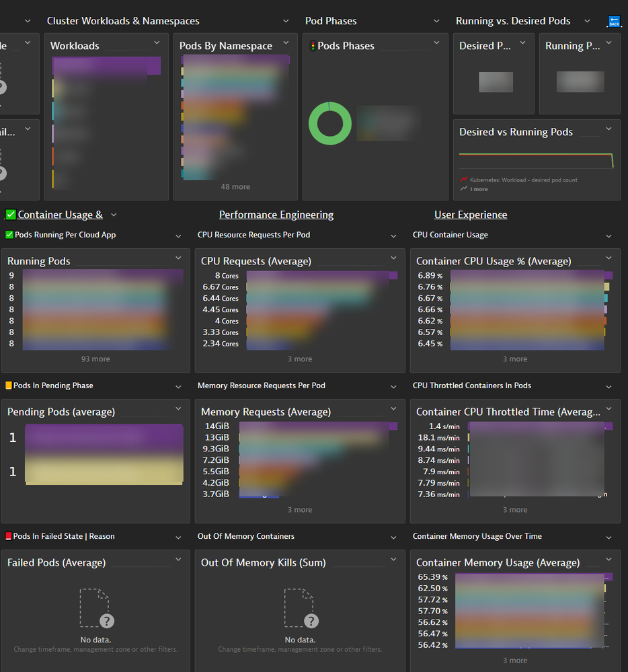
Task: Open the Cluster Workloads & Namespaces header menu
Action: (286, 22)
